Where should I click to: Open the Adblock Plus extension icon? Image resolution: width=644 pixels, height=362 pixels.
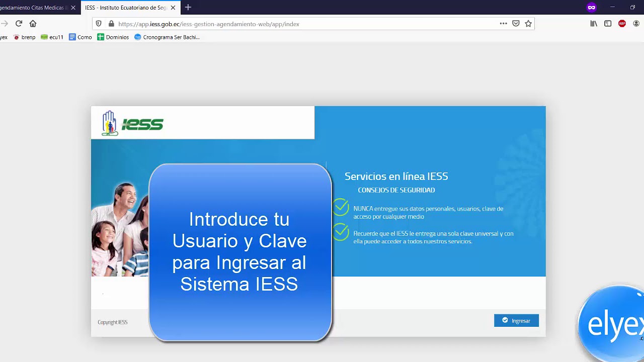pyautogui.click(x=622, y=24)
